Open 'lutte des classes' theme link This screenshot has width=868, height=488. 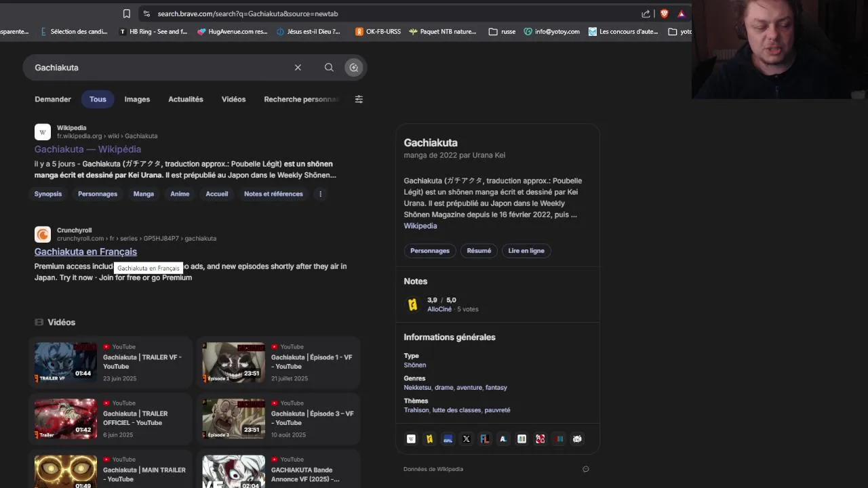click(x=456, y=410)
